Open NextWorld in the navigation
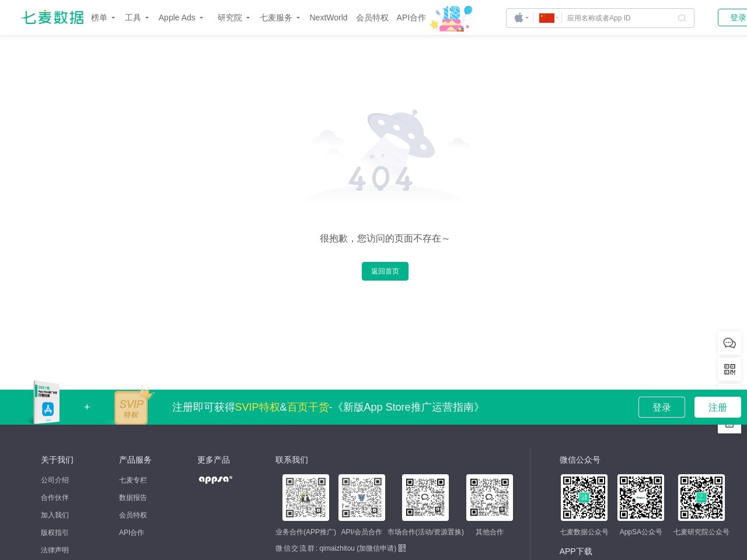 (x=328, y=17)
